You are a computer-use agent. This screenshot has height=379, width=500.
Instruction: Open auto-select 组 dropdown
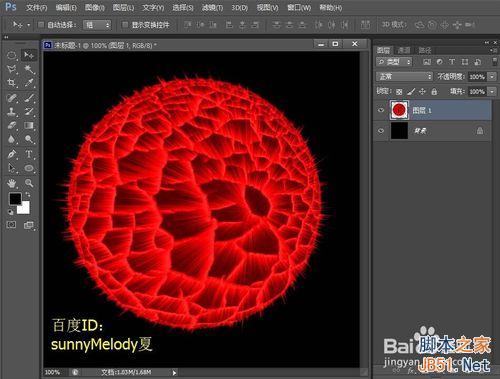coord(97,25)
